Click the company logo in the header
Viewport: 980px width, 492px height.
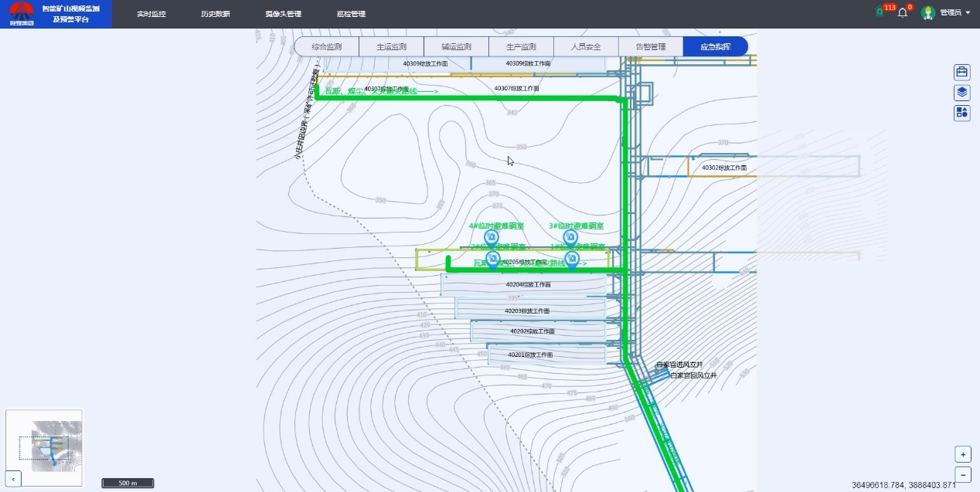pyautogui.click(x=21, y=14)
